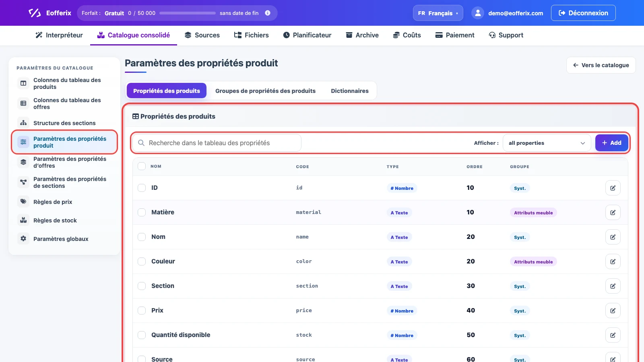Click the Règles de stock icon
The width and height of the screenshot is (644, 362).
coord(23,220)
